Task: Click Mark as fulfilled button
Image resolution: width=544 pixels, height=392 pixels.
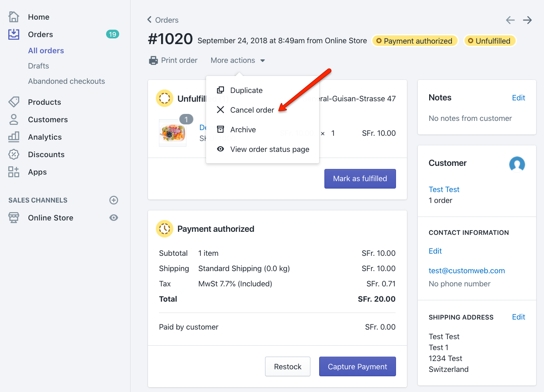Action: [x=360, y=179]
